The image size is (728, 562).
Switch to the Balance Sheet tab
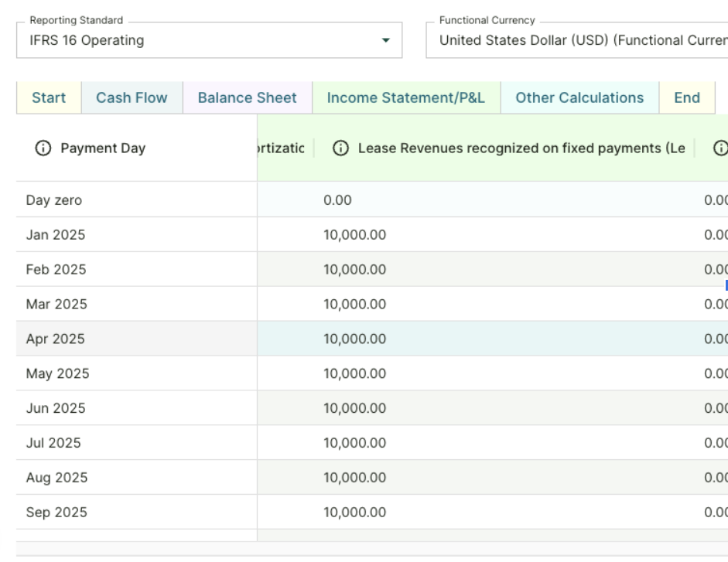coord(247,98)
